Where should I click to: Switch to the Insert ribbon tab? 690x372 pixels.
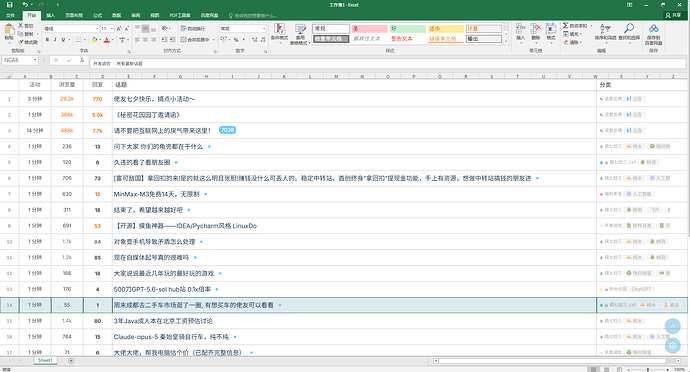coord(51,15)
